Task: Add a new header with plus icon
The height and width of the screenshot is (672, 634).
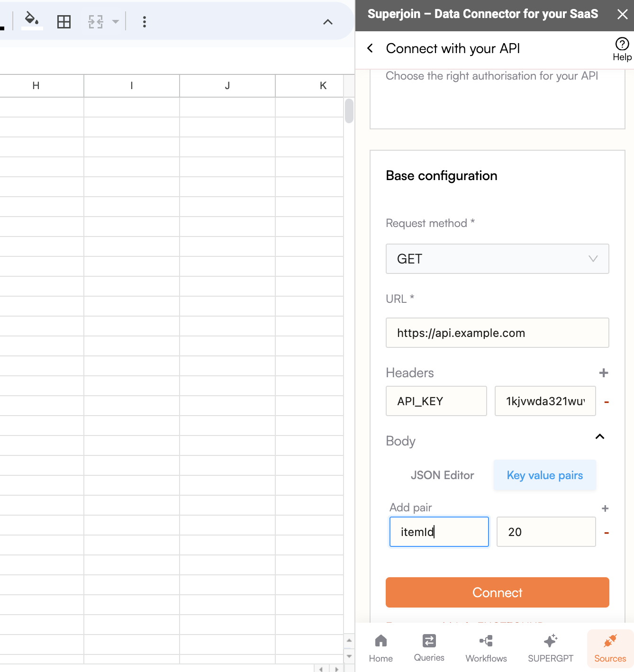Action: [604, 373]
